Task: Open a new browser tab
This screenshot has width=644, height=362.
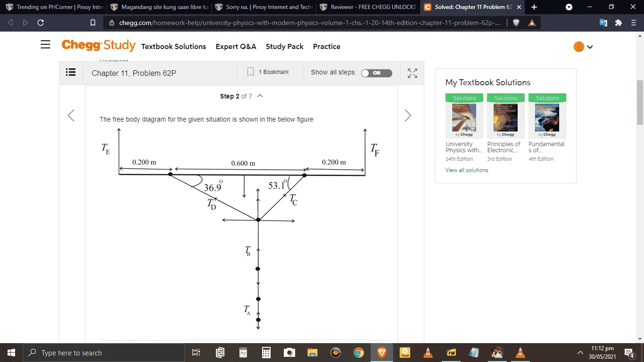Action: tap(534, 7)
